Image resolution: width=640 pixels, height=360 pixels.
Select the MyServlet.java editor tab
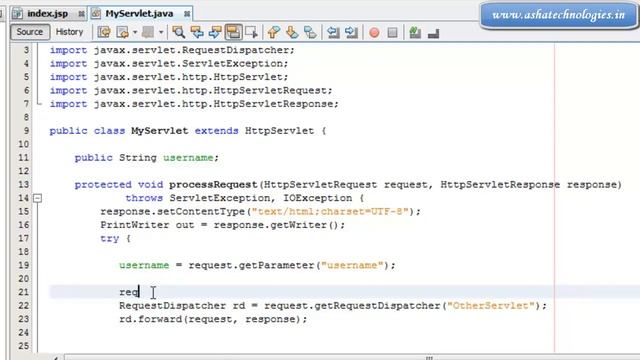[140, 13]
